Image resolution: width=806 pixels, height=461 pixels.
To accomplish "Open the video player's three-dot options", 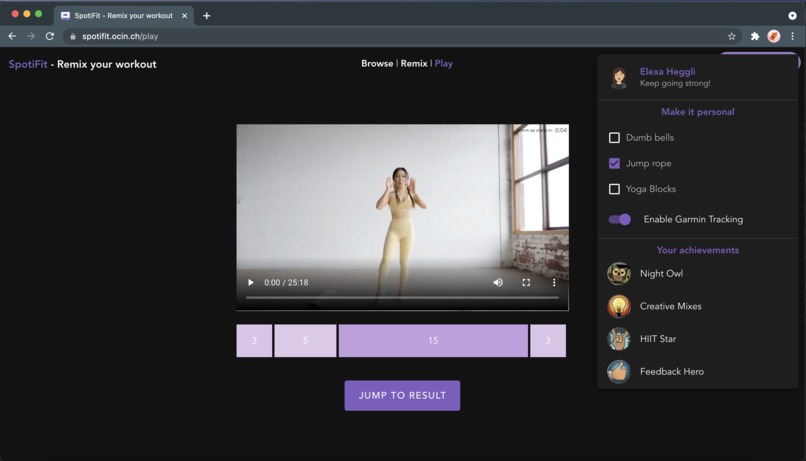I will click(554, 283).
